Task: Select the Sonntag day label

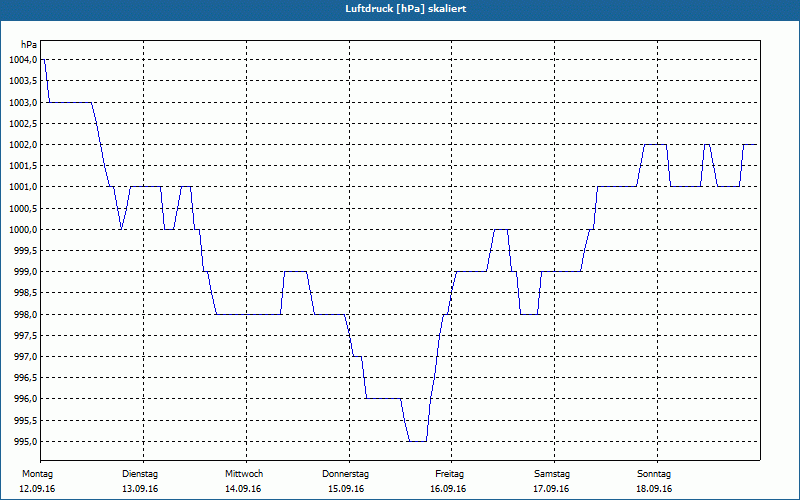Action: pyautogui.click(x=654, y=474)
